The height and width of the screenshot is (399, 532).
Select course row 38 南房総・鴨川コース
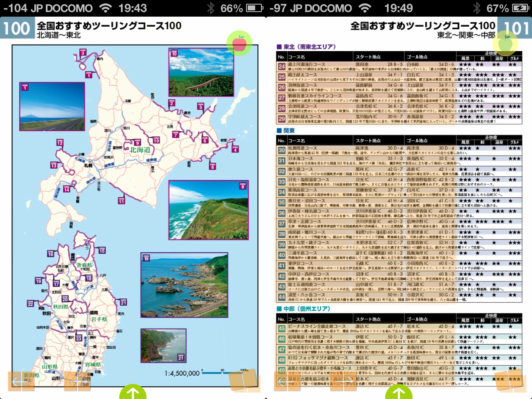coord(399,234)
